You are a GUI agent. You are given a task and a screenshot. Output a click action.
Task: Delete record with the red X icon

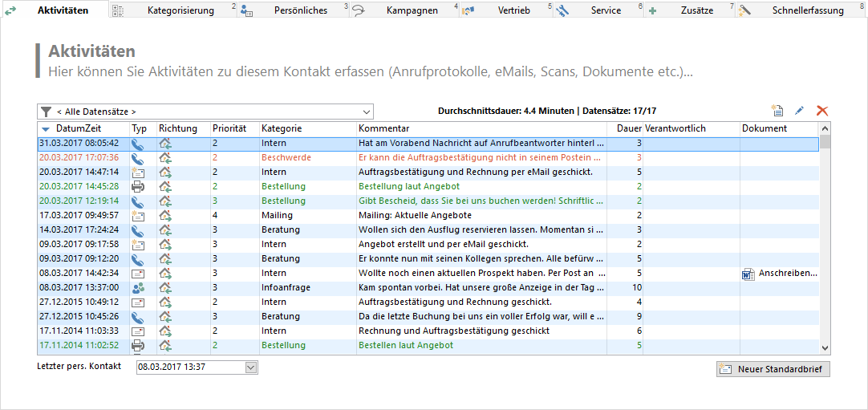point(821,112)
